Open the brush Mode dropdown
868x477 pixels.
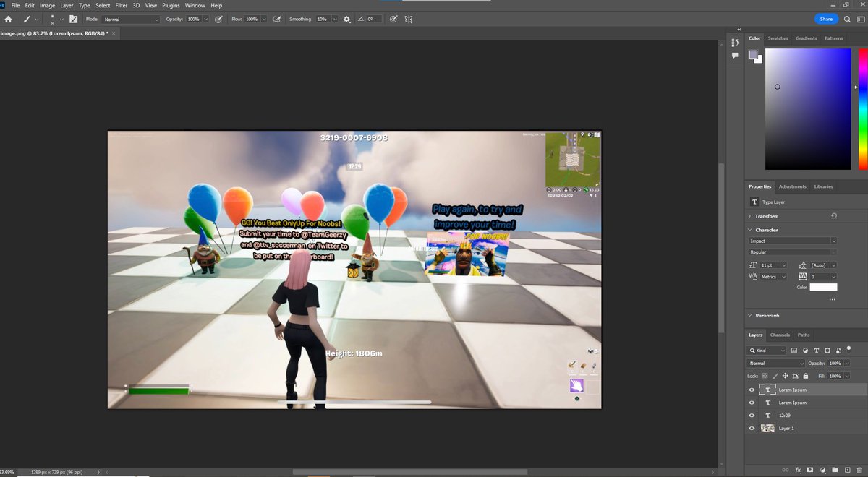(130, 20)
